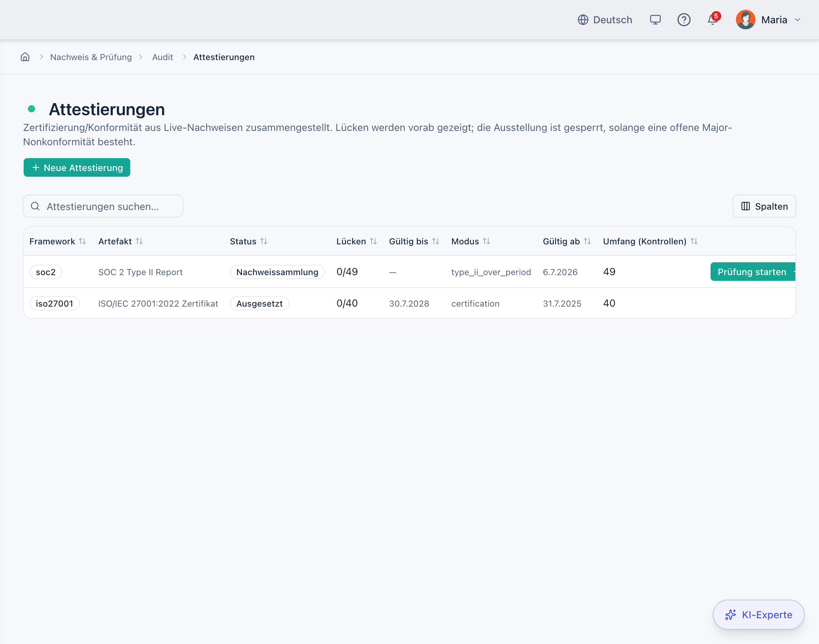Screen dimensions: 819x644
Task: Open the home breadcrumb icon
Action: click(x=25, y=57)
